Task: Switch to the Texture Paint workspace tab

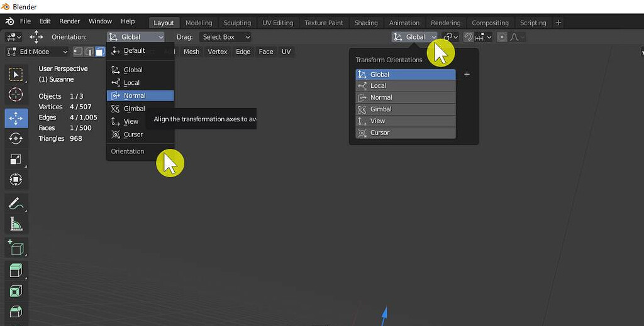Action: (x=324, y=23)
